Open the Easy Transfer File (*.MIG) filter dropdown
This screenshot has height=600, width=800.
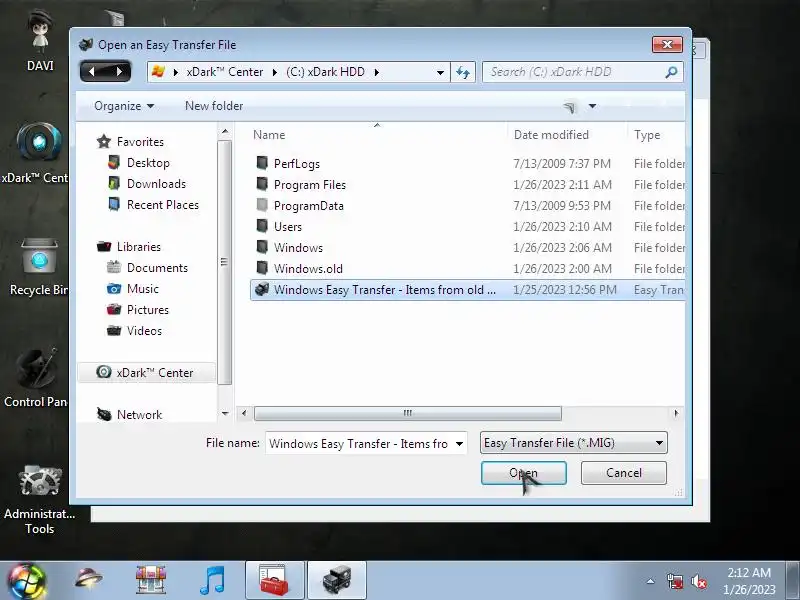573,443
